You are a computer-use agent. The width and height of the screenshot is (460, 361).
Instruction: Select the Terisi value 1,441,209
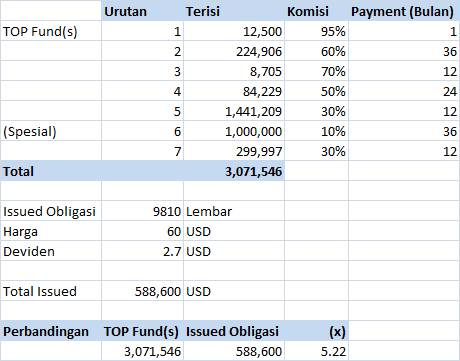234,111
